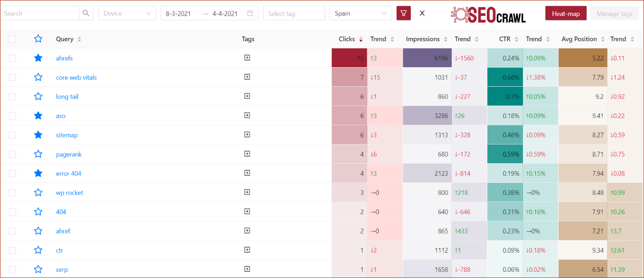Screen dimensions: 644x278
Task: Check the select-all checkbox in the header
Action: click(x=12, y=39)
